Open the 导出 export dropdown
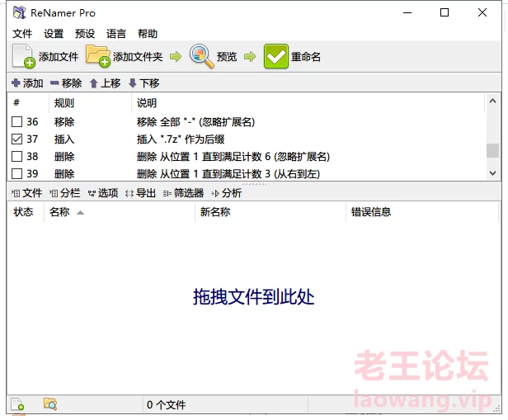 tap(140, 193)
